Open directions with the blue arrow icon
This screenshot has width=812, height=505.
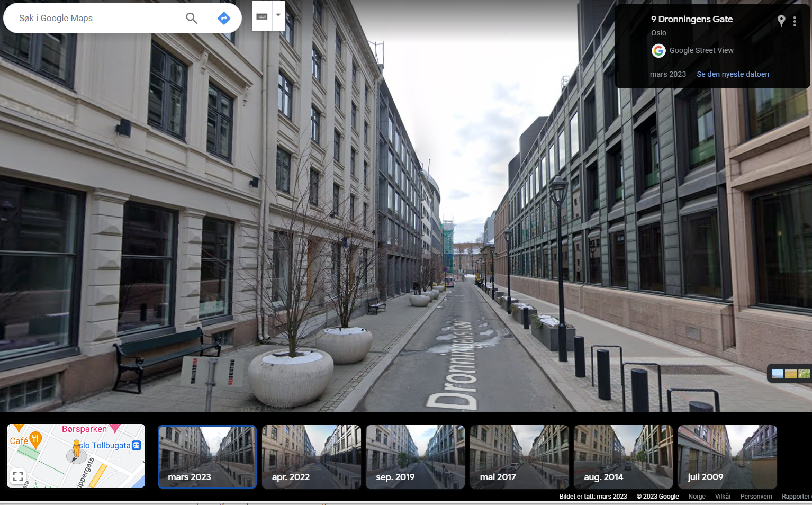click(x=224, y=19)
